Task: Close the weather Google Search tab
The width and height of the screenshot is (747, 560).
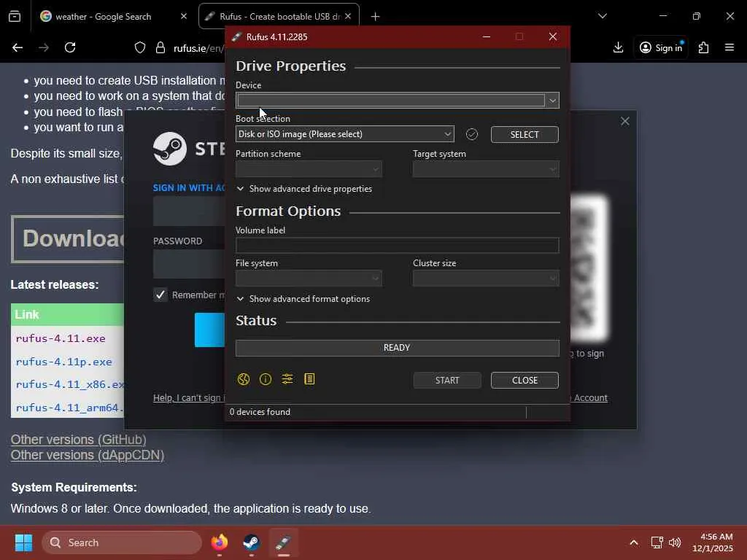Action: pyautogui.click(x=183, y=17)
